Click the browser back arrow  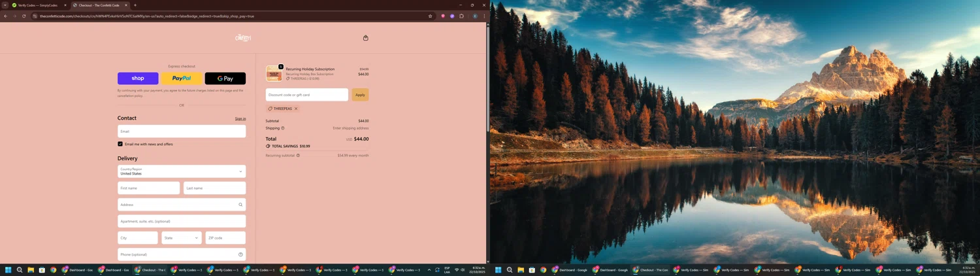coord(6,16)
